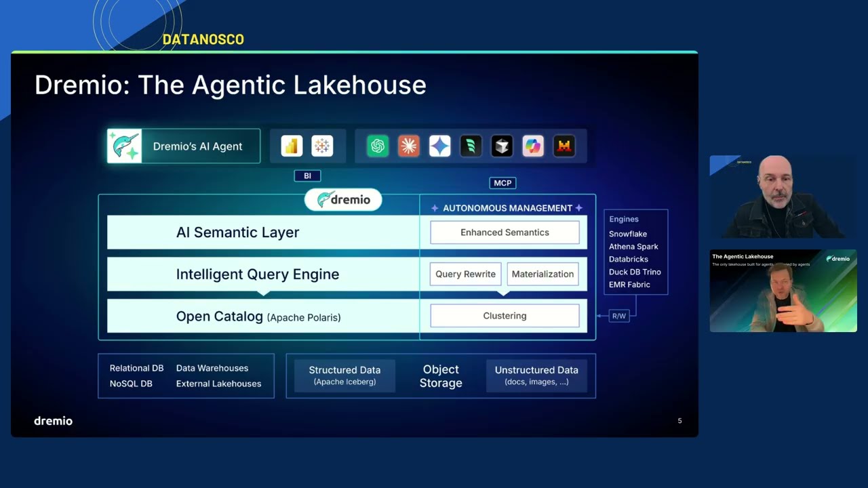Select the Tableau icon
868x488 pixels.
tap(322, 146)
